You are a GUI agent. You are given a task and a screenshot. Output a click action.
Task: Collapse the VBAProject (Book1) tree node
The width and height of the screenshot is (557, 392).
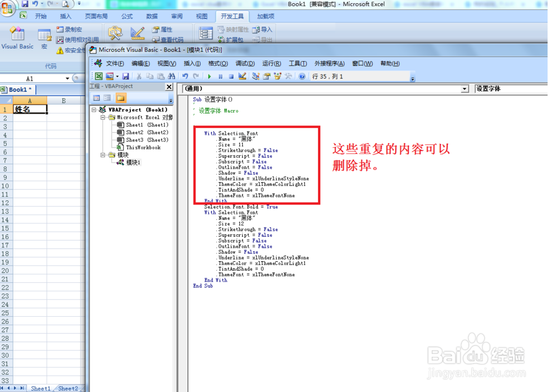(x=94, y=110)
